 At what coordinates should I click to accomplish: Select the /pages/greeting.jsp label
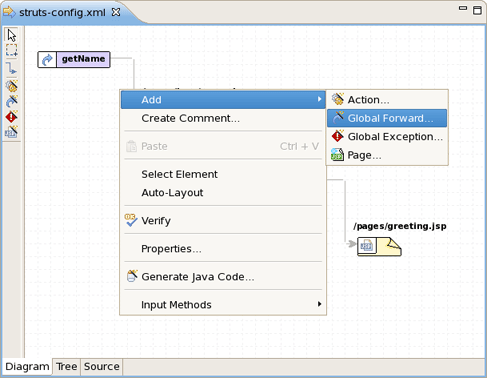[400, 226]
